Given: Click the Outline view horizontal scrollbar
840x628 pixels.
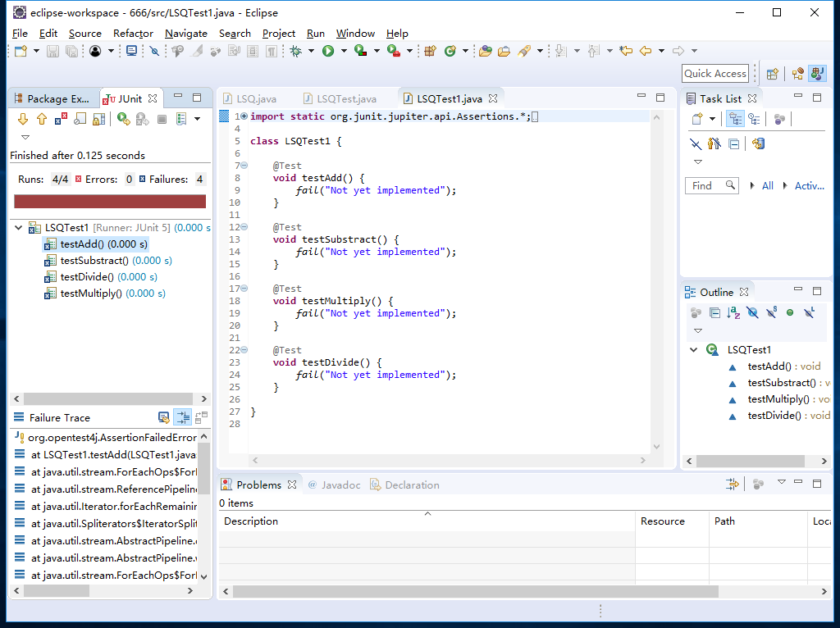Looking at the screenshot, I should pyautogui.click(x=750, y=461).
